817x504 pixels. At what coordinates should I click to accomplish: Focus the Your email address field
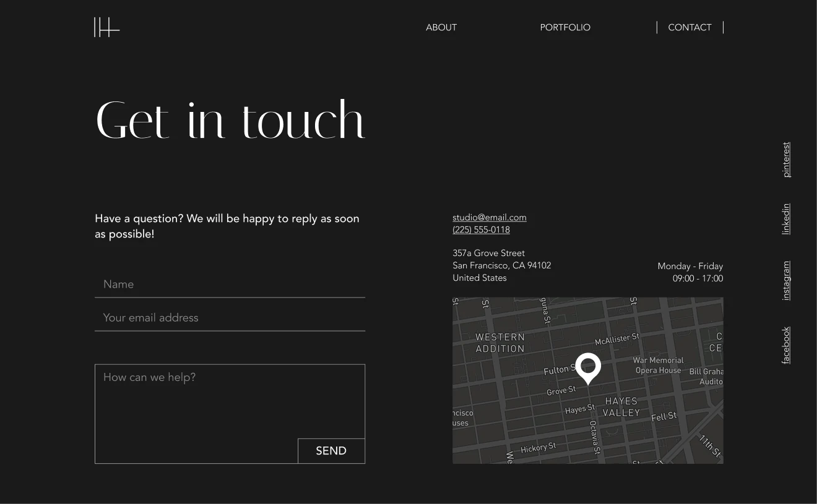230,318
